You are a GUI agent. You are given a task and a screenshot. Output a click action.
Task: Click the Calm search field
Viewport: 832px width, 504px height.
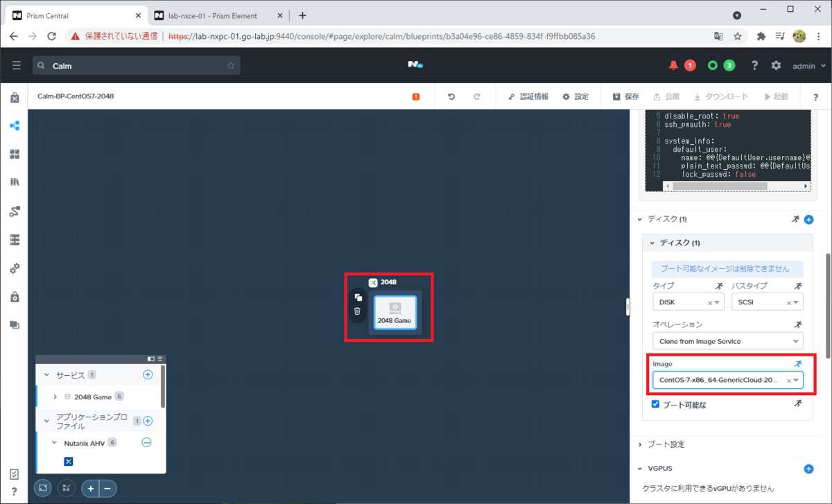137,65
